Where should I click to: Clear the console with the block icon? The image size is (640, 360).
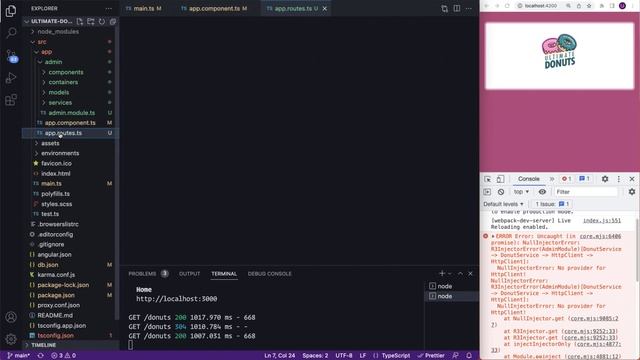click(x=501, y=192)
